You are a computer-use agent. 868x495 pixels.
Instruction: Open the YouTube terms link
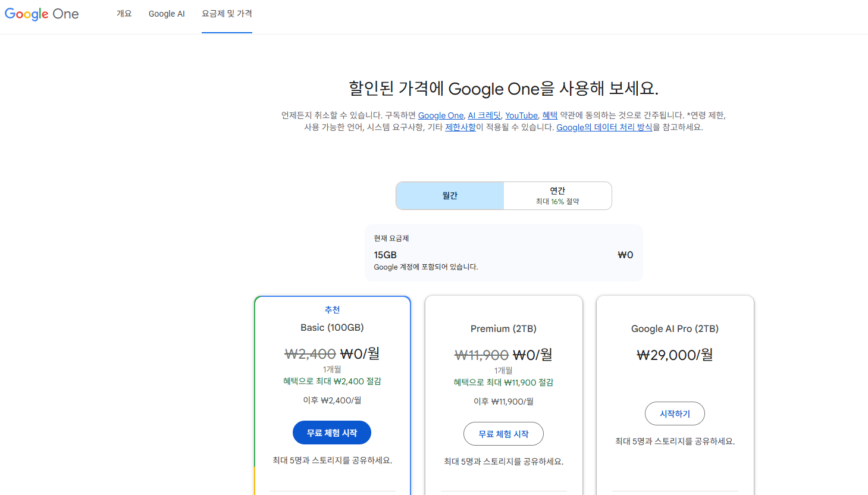522,115
